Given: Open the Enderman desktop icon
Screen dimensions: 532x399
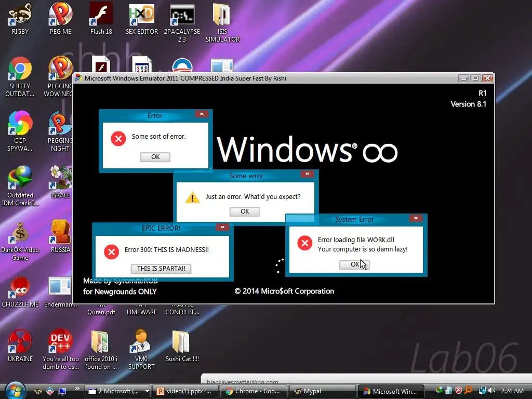Looking at the screenshot, I should [x=60, y=292].
